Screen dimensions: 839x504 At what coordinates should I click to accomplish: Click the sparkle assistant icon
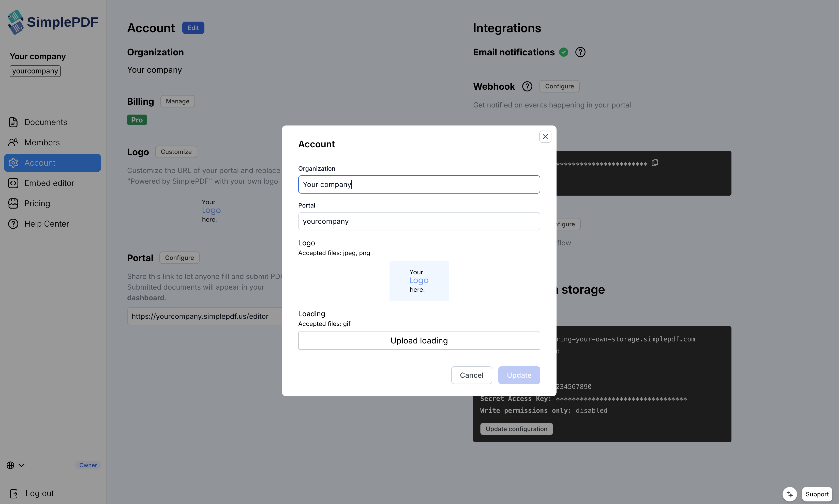[789, 494]
